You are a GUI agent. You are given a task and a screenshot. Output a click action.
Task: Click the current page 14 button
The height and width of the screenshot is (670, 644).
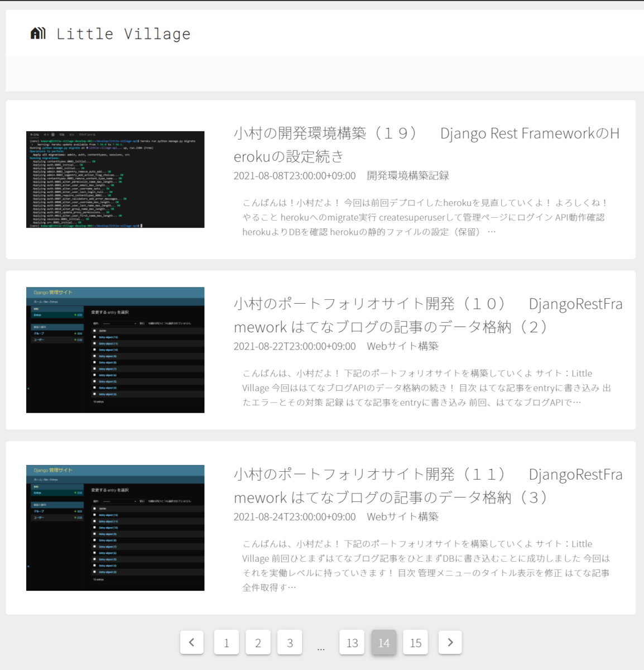[x=383, y=642]
